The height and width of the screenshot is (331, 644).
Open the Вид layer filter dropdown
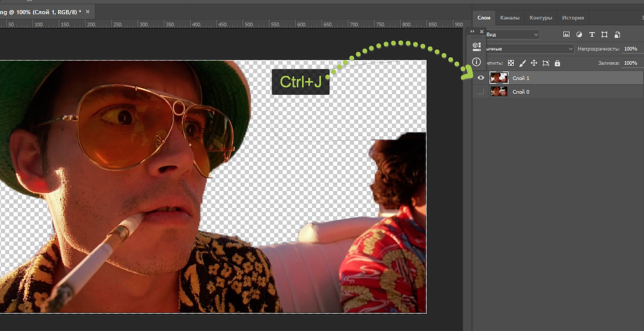[x=512, y=34]
